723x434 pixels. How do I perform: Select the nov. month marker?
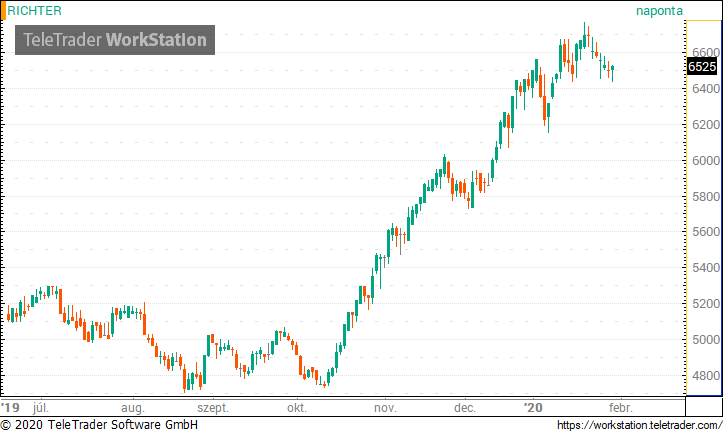tap(384, 408)
